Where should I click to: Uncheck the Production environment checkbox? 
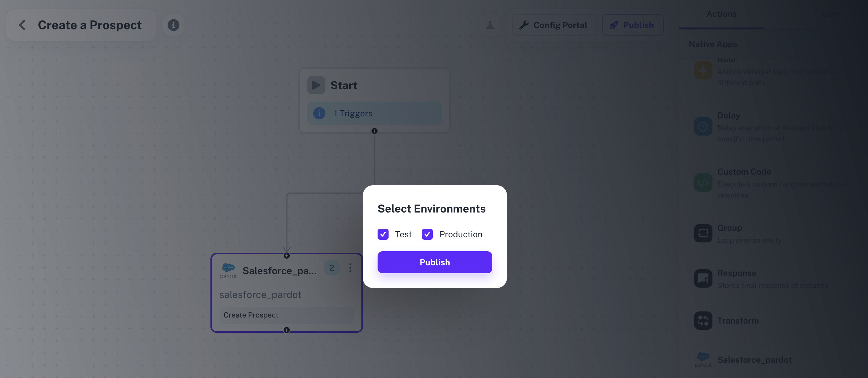point(427,234)
